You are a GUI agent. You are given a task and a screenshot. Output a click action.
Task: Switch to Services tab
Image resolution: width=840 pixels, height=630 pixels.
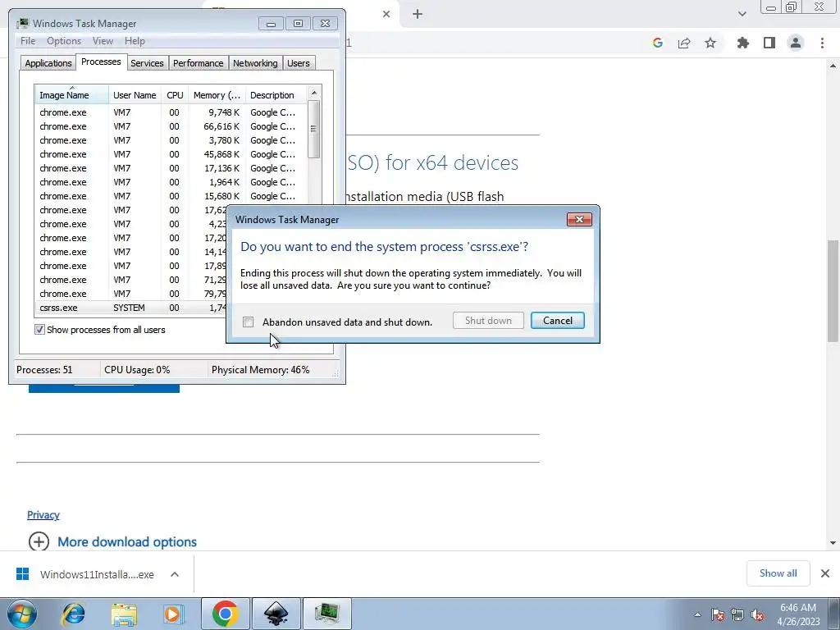[x=147, y=63]
